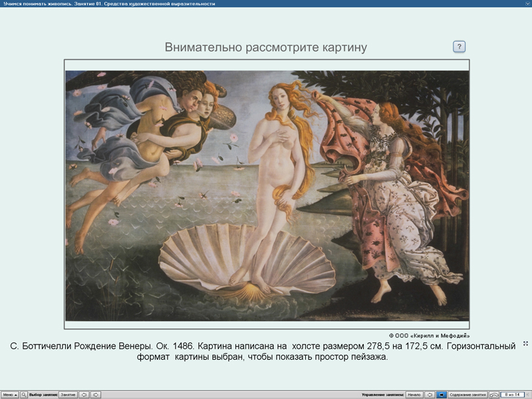Click the page counter field 8 из 14
The width and height of the screenshot is (532, 399).
tap(512, 394)
